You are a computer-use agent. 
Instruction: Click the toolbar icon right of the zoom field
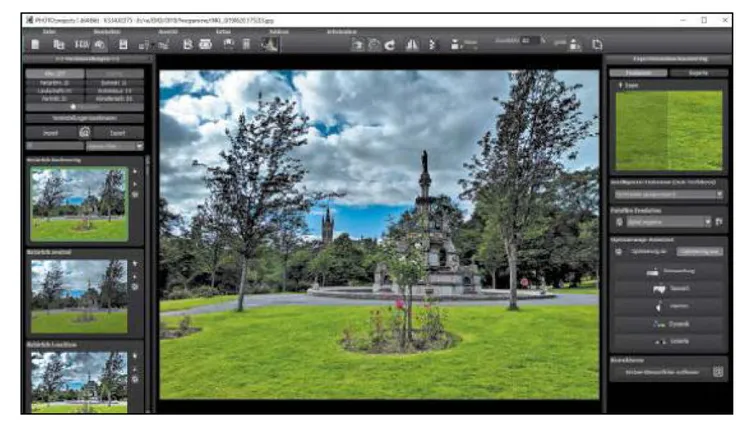[575, 45]
